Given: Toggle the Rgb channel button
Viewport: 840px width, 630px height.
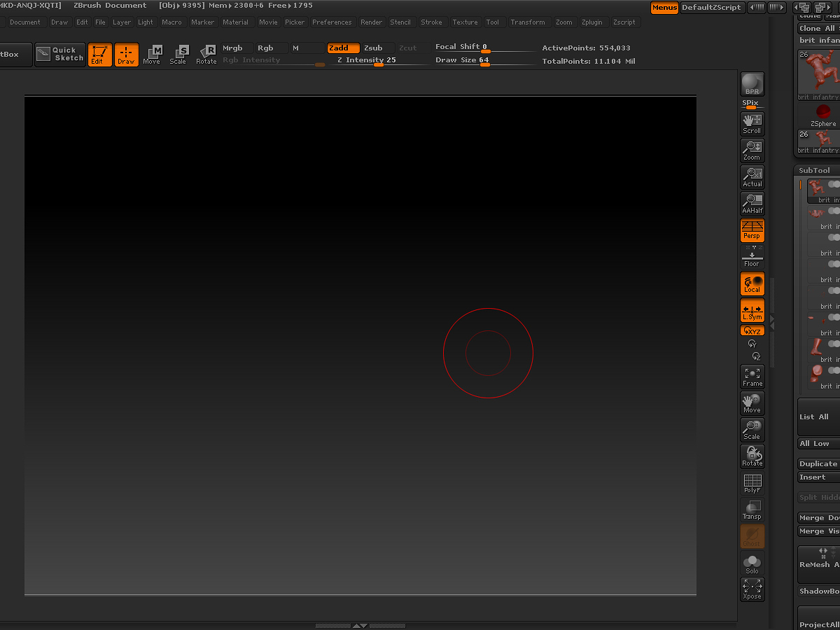Looking at the screenshot, I should 271,48.
